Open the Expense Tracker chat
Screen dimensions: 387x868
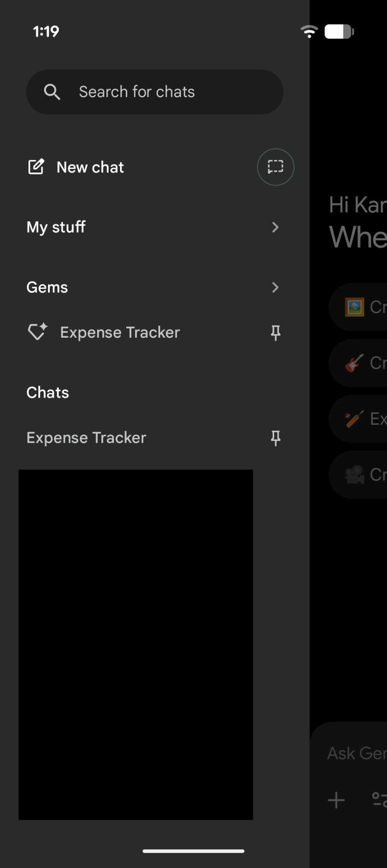click(x=86, y=437)
